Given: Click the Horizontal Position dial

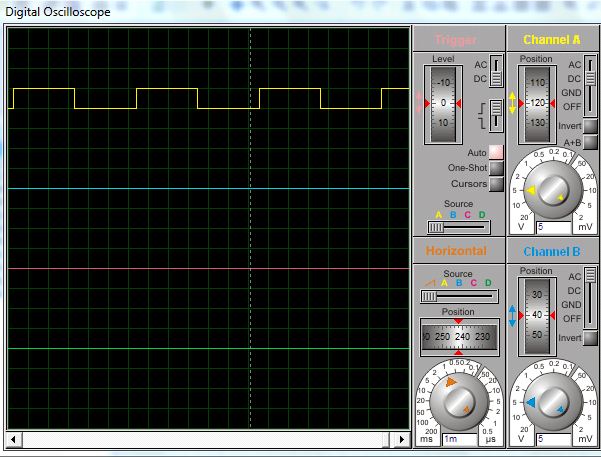Looking at the screenshot, I should pos(459,337).
